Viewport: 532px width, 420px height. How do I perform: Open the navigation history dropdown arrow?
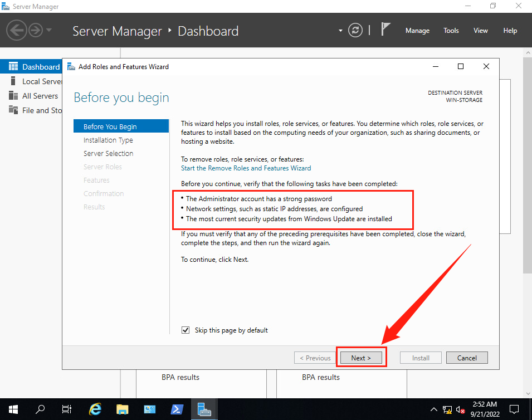tap(49, 30)
